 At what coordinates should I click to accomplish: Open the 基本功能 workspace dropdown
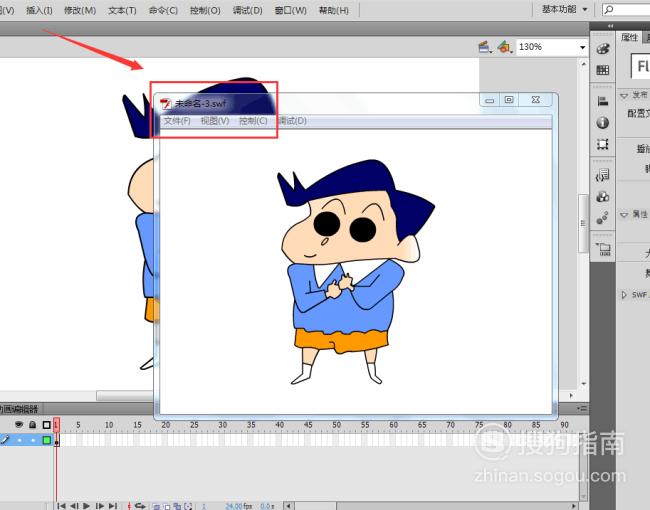[565, 9]
